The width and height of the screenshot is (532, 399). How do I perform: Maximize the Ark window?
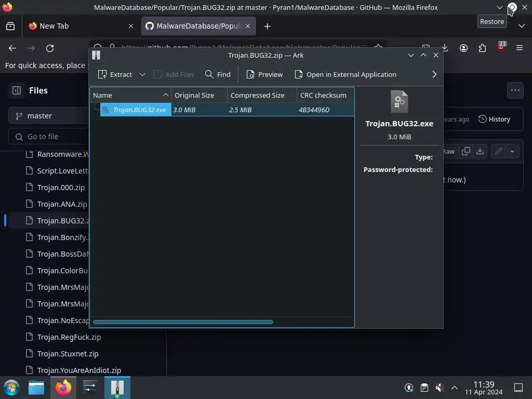tap(423, 55)
